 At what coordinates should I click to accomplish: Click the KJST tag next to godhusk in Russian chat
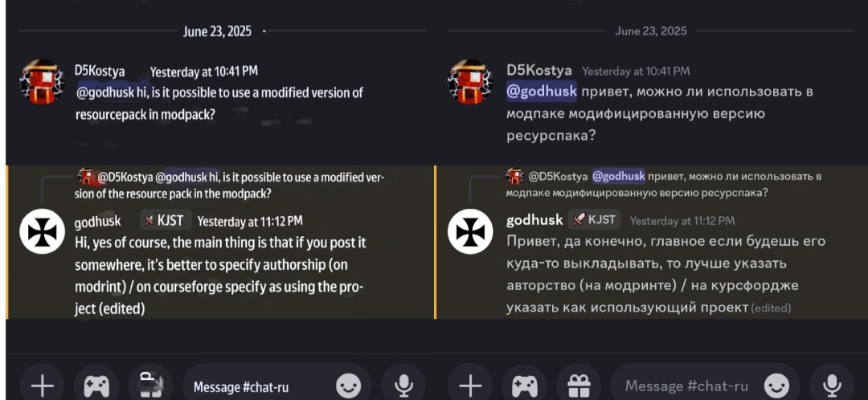click(x=594, y=219)
